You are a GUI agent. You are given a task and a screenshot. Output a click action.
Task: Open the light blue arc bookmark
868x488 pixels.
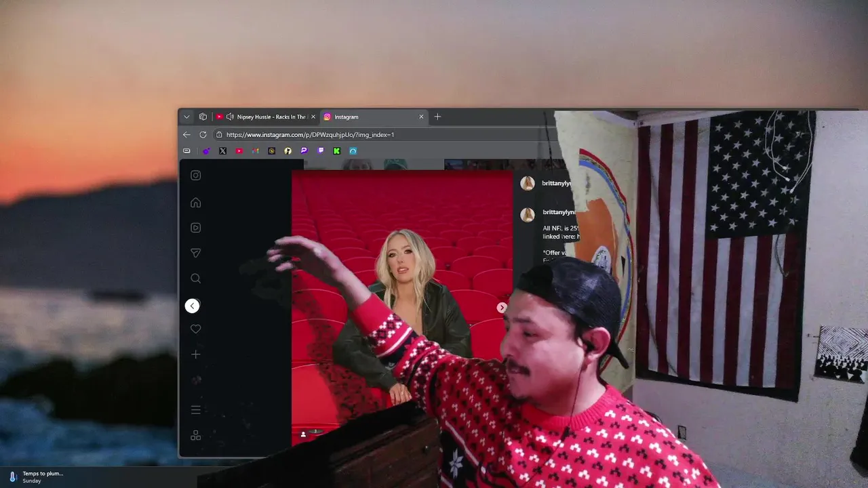[x=353, y=150]
